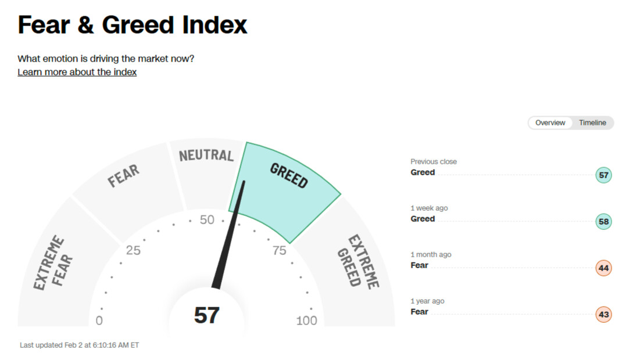The width and height of the screenshot is (633, 364).
Task: Switch to the Timeline view
Action: click(592, 122)
